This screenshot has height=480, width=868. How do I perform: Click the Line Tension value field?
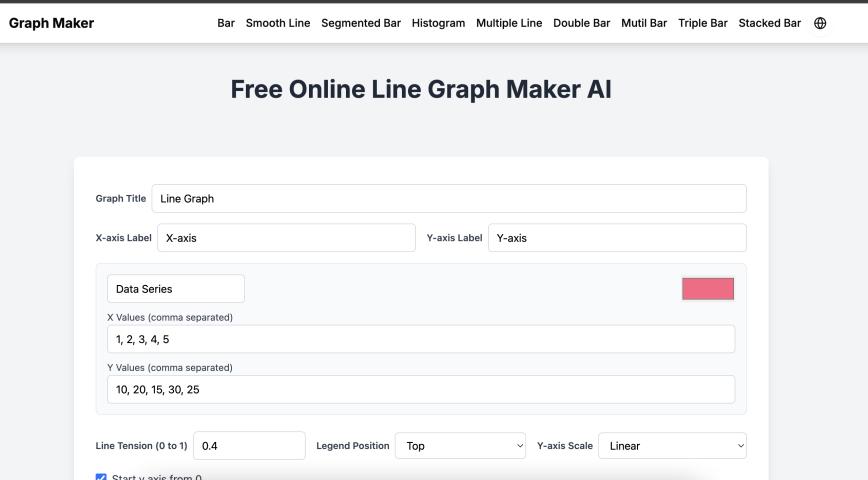click(x=249, y=446)
